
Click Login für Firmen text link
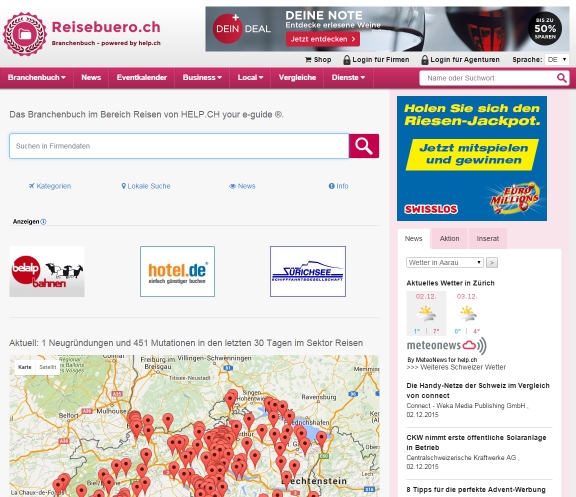(x=381, y=60)
